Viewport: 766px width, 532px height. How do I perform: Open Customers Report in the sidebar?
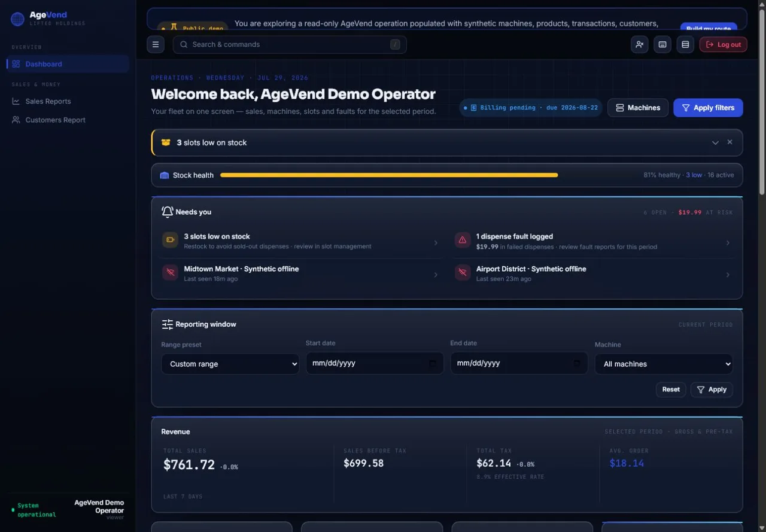(68, 120)
